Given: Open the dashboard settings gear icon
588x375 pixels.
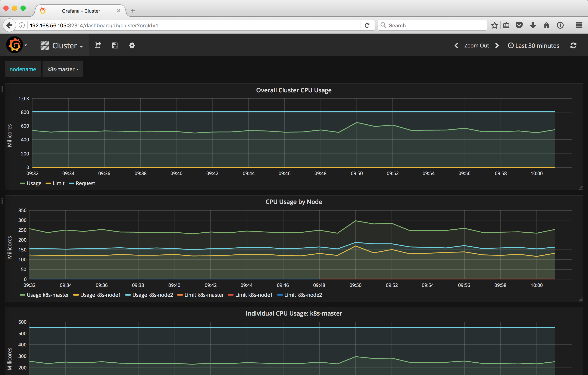Looking at the screenshot, I should (132, 45).
